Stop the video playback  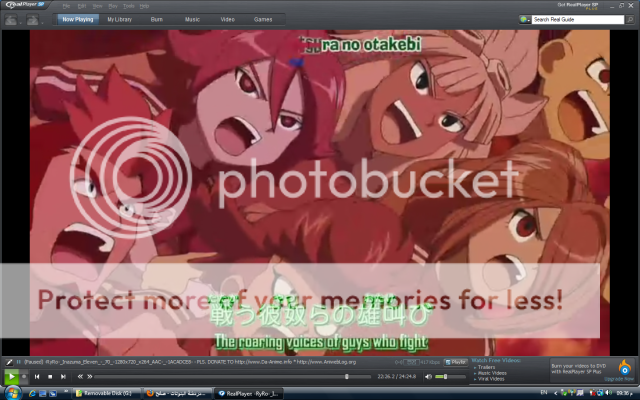tap(50, 377)
